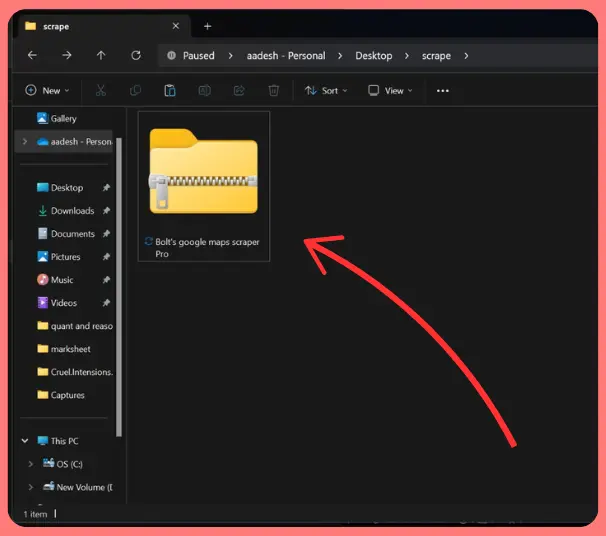
Task: Open Music in quick access
Action: tap(55, 279)
